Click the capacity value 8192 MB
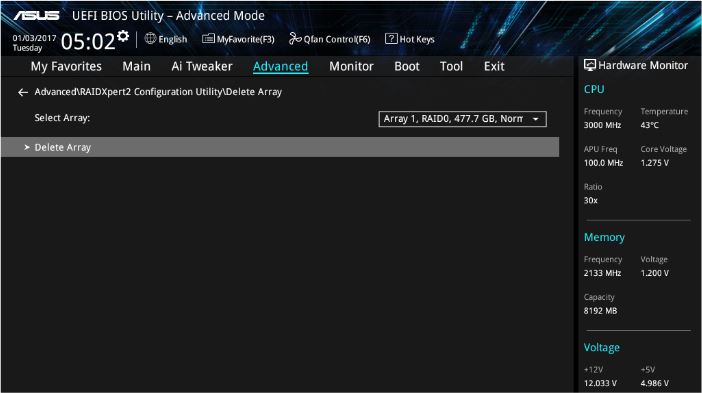Image resolution: width=702 pixels, height=393 pixels. tap(600, 311)
